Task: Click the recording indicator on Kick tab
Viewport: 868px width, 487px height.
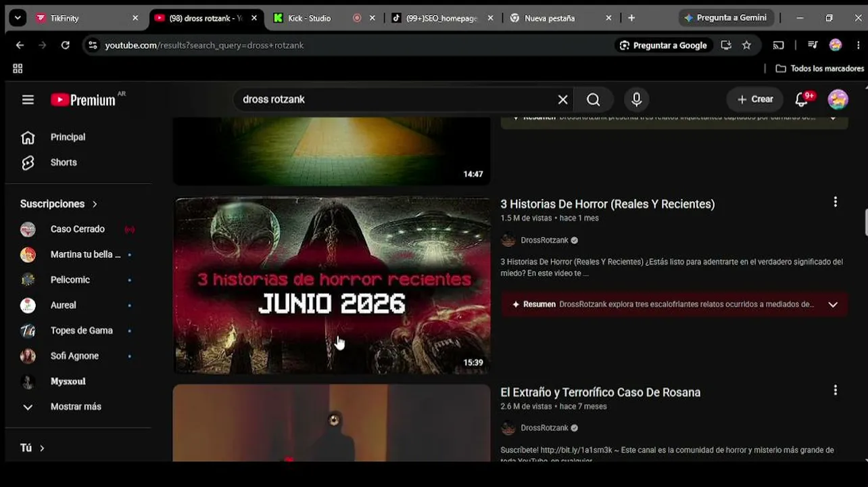Action: coord(357,18)
